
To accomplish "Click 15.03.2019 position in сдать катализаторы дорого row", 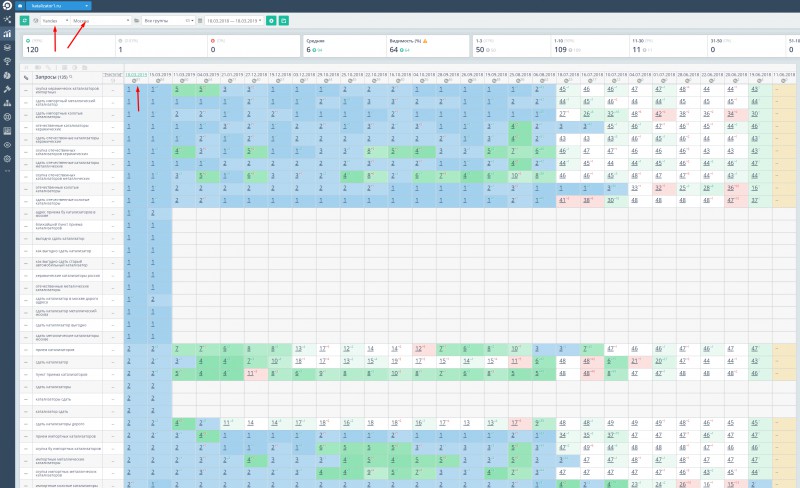I will coord(153,423).
